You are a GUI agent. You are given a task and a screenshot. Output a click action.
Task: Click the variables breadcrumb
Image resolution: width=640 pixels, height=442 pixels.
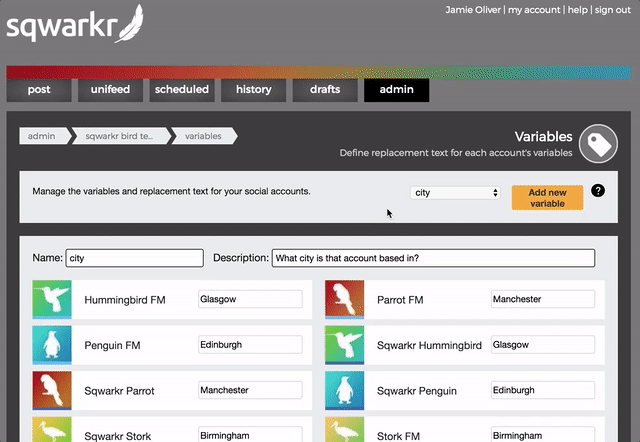point(204,136)
